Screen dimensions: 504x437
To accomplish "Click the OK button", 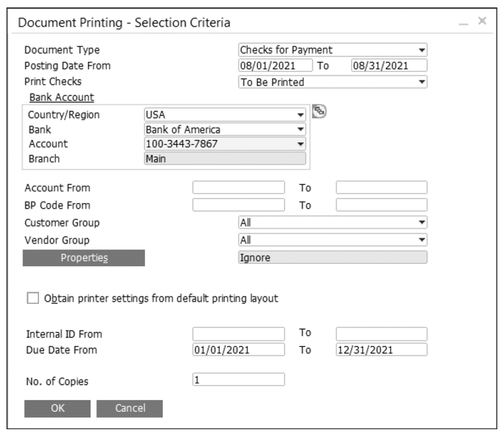I will 57,408.
